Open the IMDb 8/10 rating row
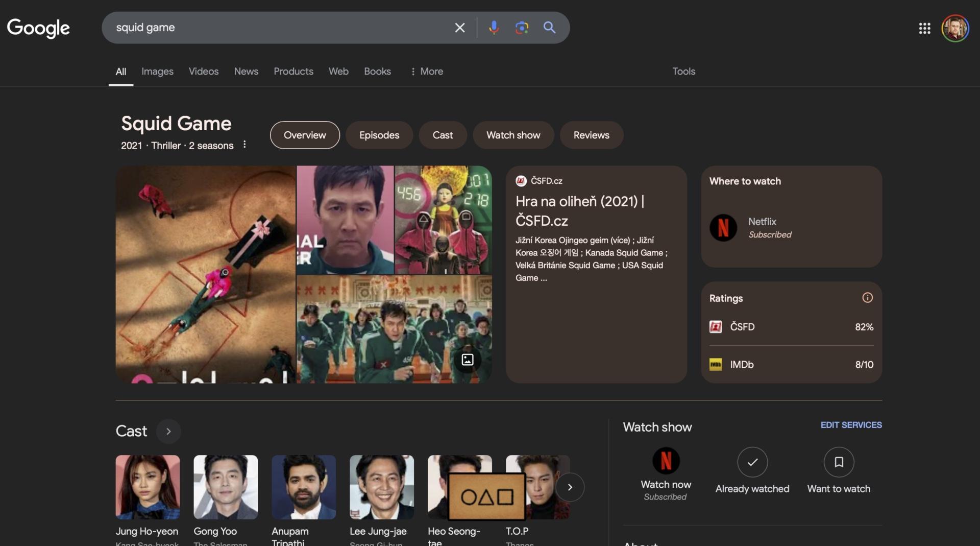This screenshot has width=980, height=546. coord(791,365)
